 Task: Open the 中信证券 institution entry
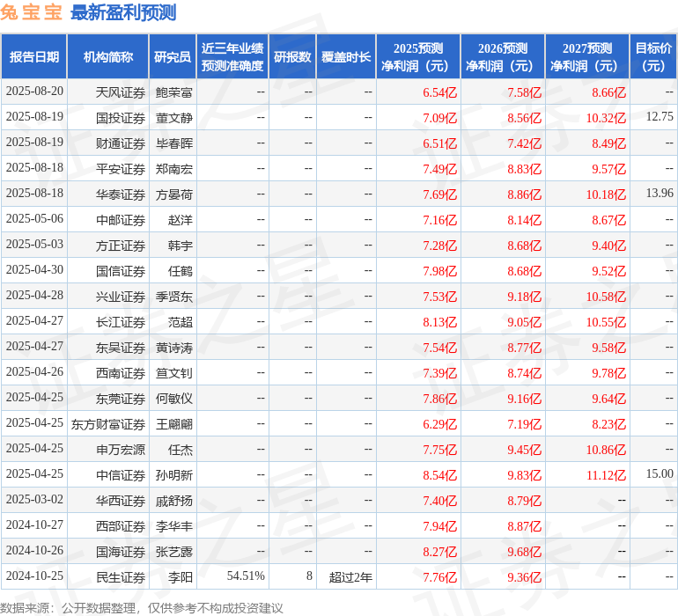point(121,474)
